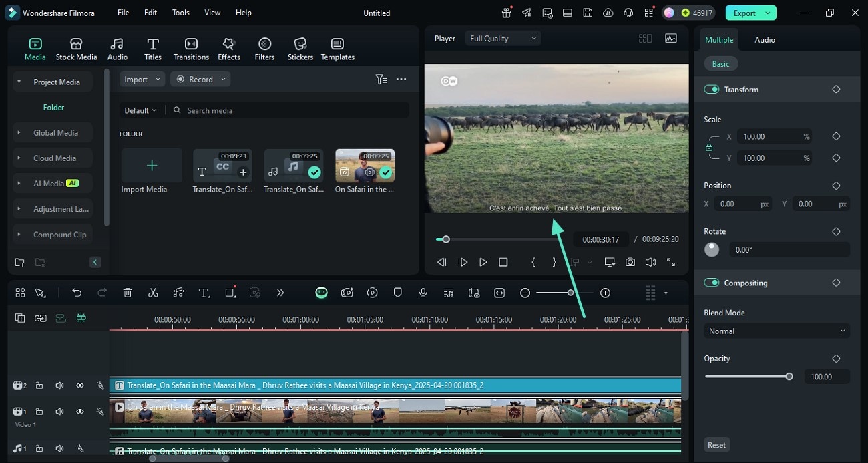Viewport: 868px width, 463px height.
Task: Click the Marker shield icon
Action: tap(397, 293)
